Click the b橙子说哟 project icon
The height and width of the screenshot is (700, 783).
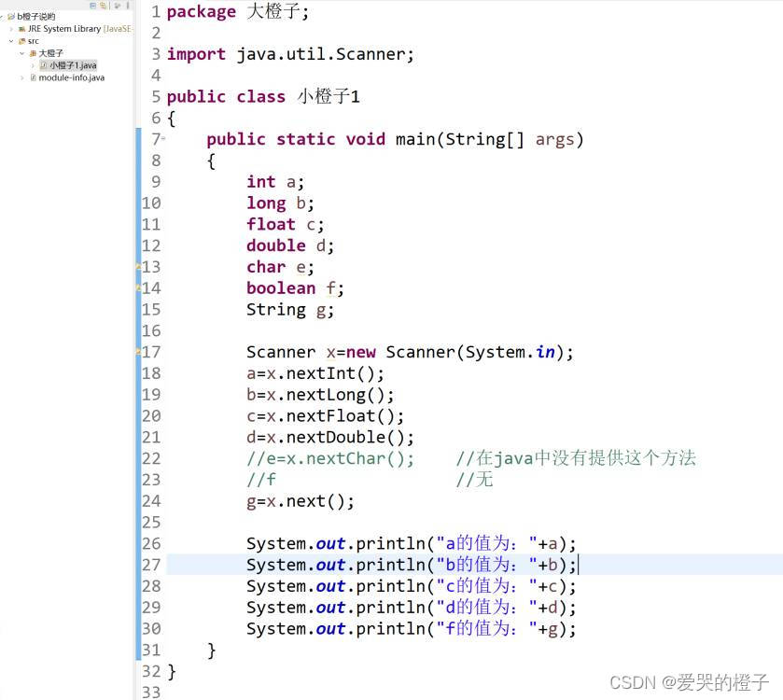(x=11, y=17)
